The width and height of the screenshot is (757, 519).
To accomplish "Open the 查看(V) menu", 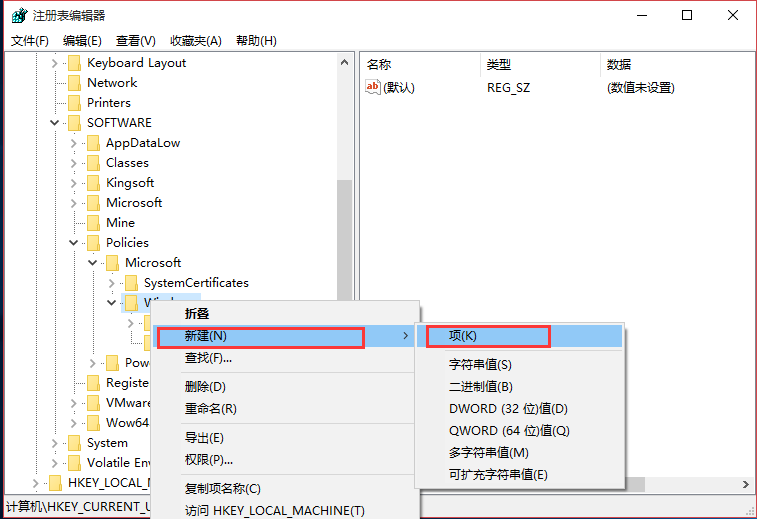I will pos(136,41).
